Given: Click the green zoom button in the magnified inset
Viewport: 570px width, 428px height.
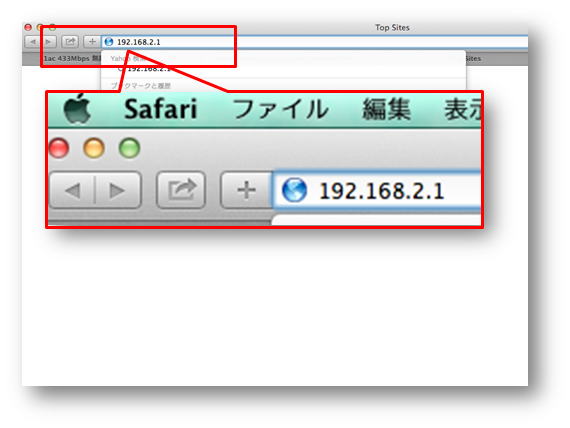Looking at the screenshot, I should click(x=129, y=148).
